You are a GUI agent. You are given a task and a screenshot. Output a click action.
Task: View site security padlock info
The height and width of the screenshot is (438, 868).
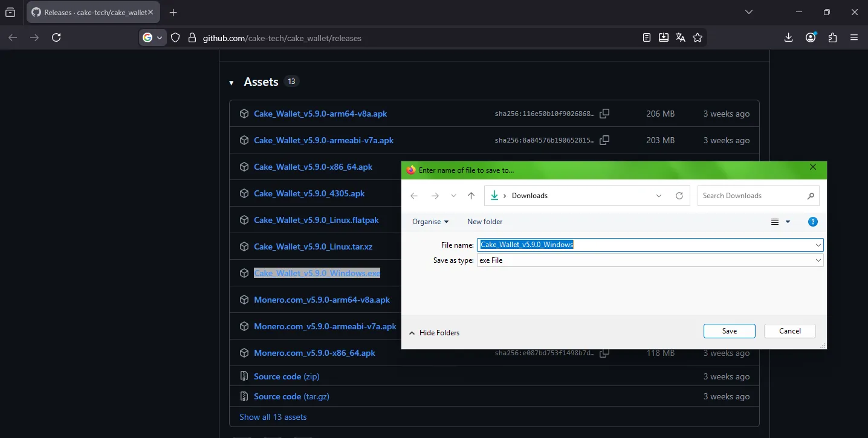(x=192, y=37)
